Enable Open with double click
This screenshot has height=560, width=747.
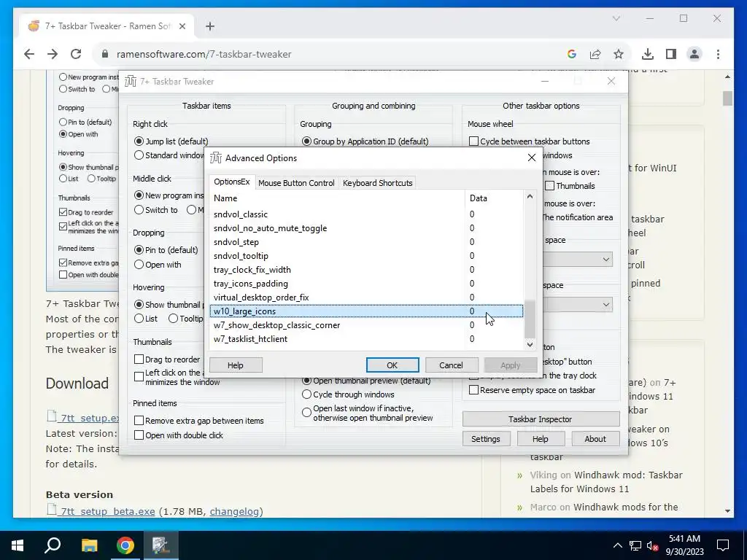[x=139, y=435]
